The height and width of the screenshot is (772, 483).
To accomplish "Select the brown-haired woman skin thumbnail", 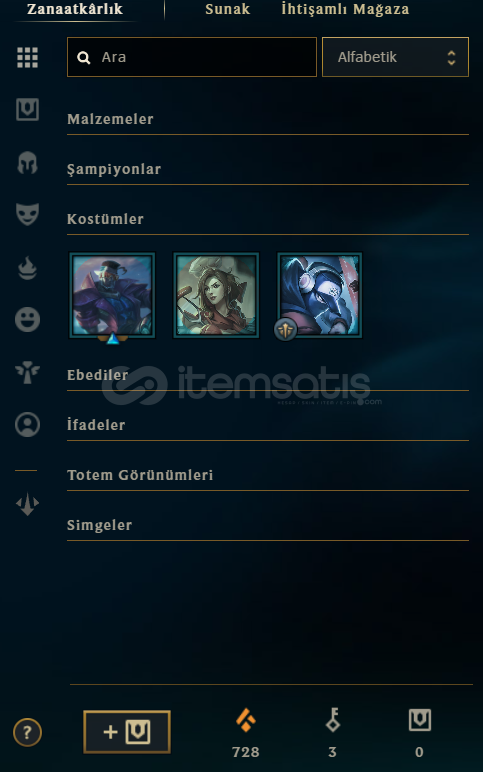I will click(216, 295).
